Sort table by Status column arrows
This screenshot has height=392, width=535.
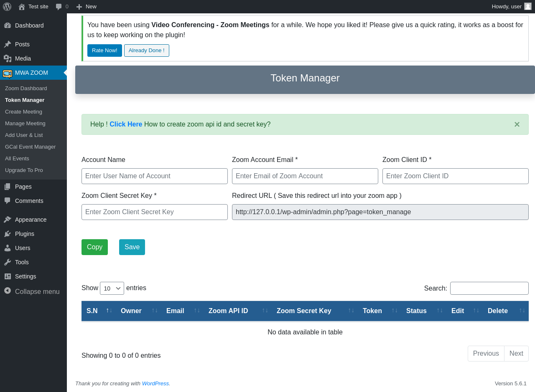440,310
